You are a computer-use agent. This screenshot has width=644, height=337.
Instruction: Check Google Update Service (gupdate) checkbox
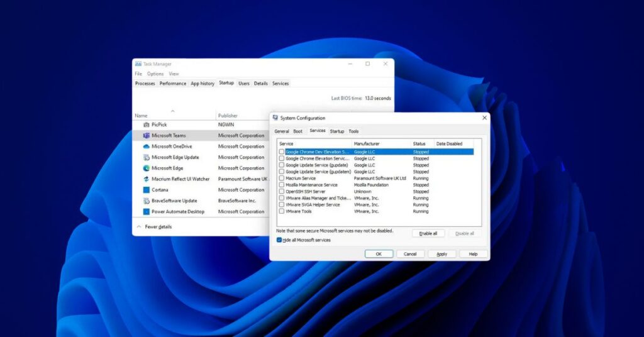click(x=281, y=165)
